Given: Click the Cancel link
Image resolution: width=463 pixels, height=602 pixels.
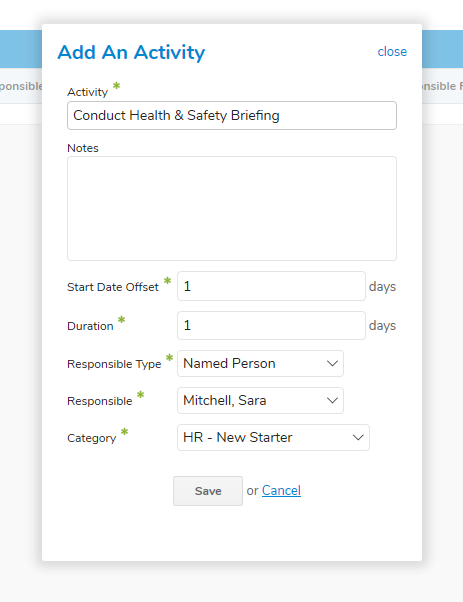Looking at the screenshot, I should (x=281, y=490).
